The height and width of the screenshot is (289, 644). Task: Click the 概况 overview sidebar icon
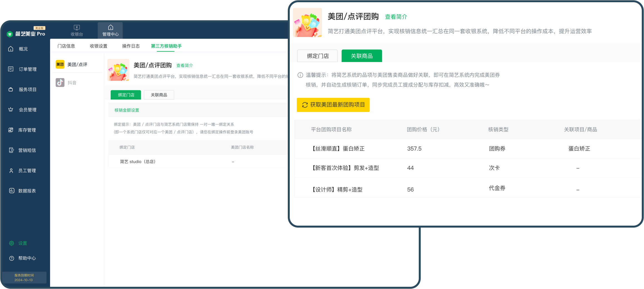[x=11, y=49]
